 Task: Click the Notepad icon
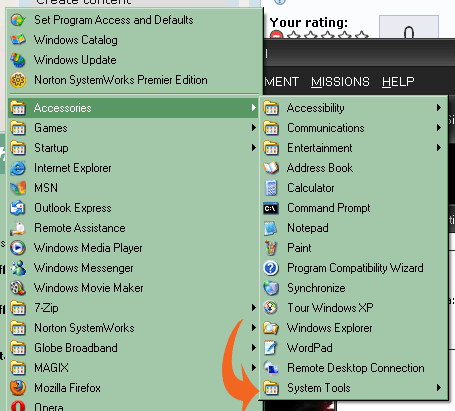[271, 228]
